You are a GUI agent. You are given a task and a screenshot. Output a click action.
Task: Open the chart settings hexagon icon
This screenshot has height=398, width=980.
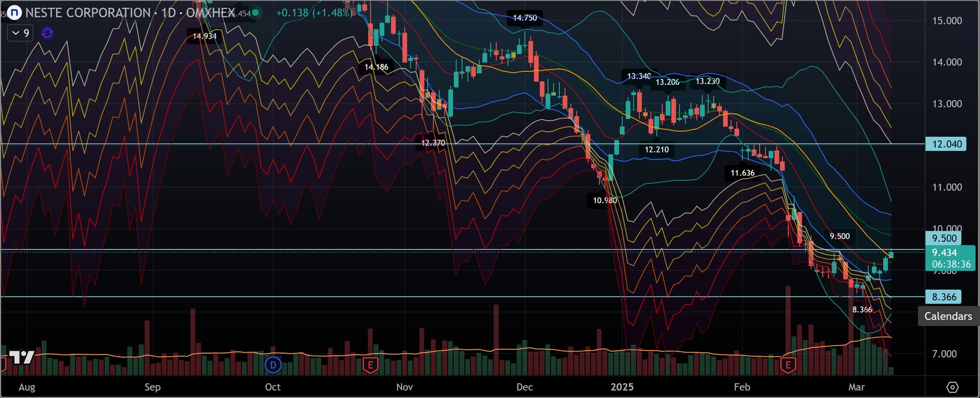point(952,387)
